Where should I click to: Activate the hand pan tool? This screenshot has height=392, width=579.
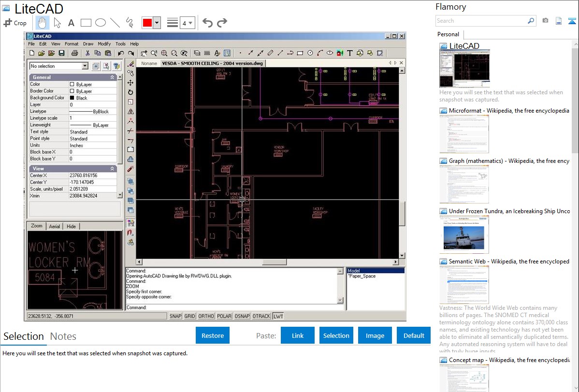click(x=42, y=23)
